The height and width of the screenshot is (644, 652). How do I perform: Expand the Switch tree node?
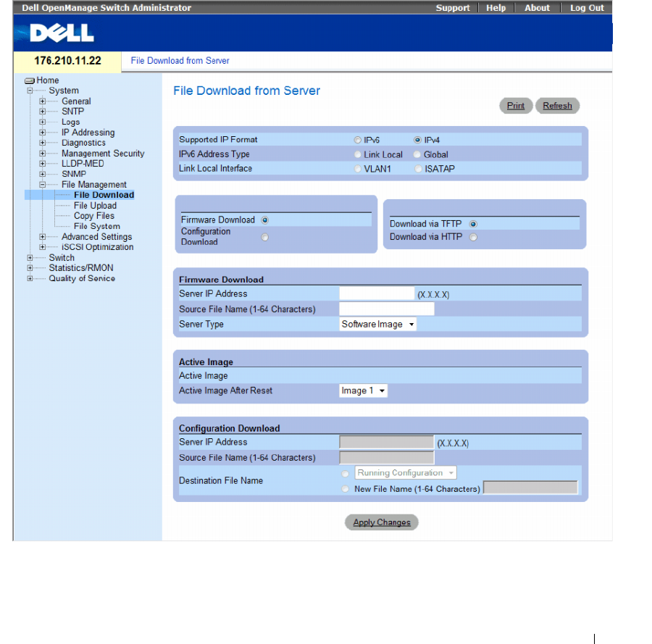click(x=30, y=258)
